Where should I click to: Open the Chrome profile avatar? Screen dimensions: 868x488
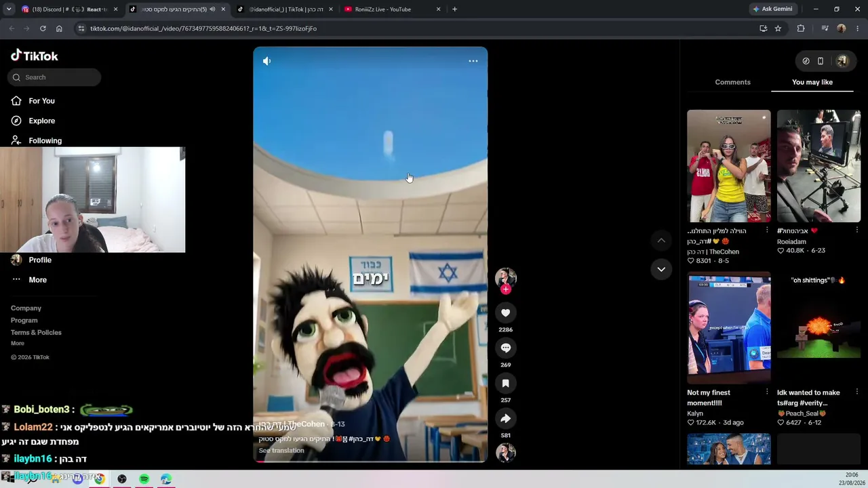[x=842, y=28]
